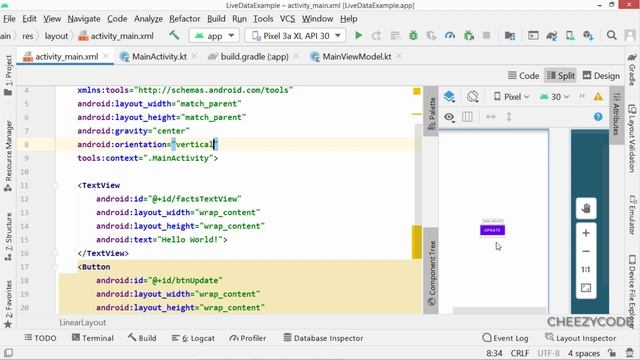This screenshot has height=360, width=640.
Task: Select the pan hand tool
Action: point(586,209)
